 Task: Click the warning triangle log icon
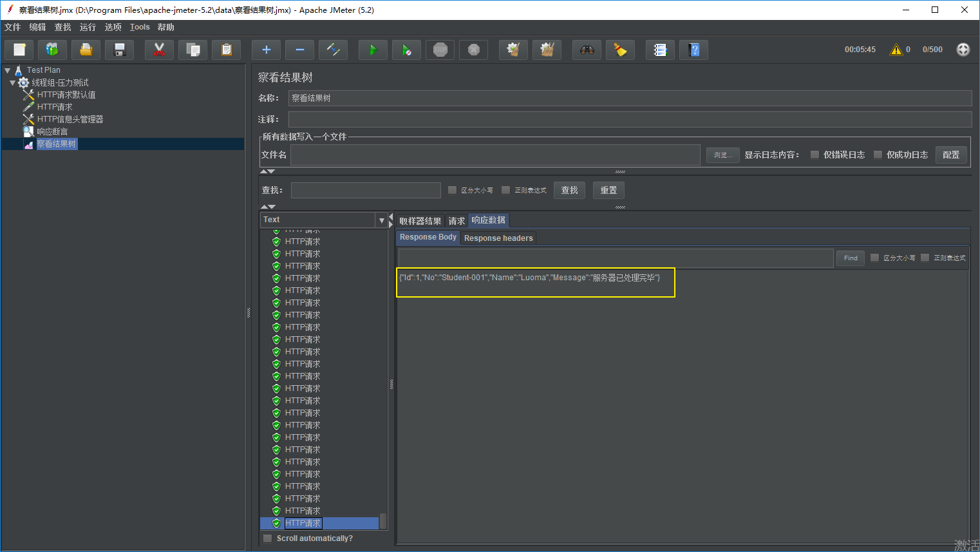(896, 50)
